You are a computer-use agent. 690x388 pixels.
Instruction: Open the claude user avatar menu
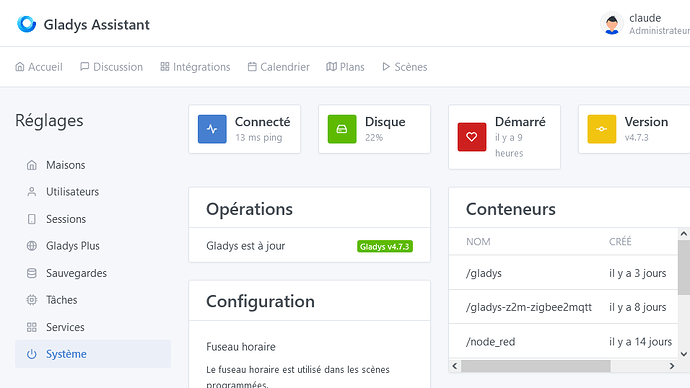click(612, 23)
